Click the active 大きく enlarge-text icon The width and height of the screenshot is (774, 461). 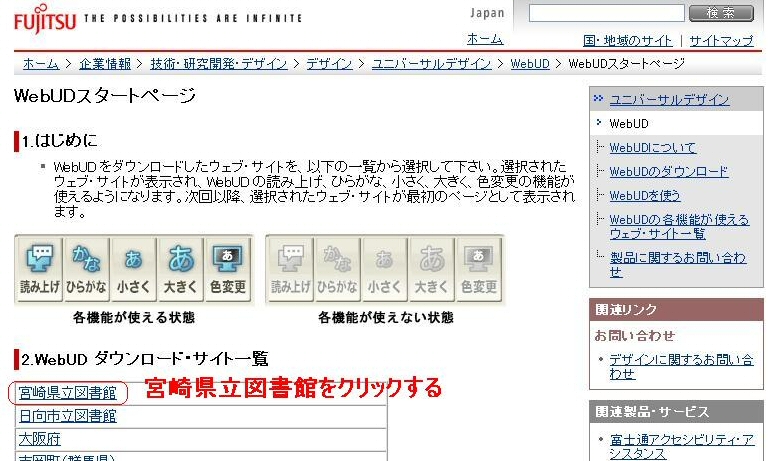coord(180,269)
